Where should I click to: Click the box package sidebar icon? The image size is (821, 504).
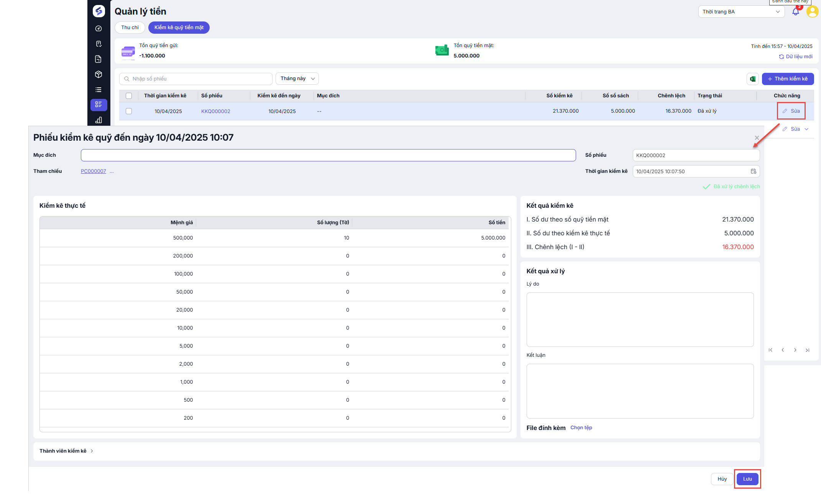[99, 74]
